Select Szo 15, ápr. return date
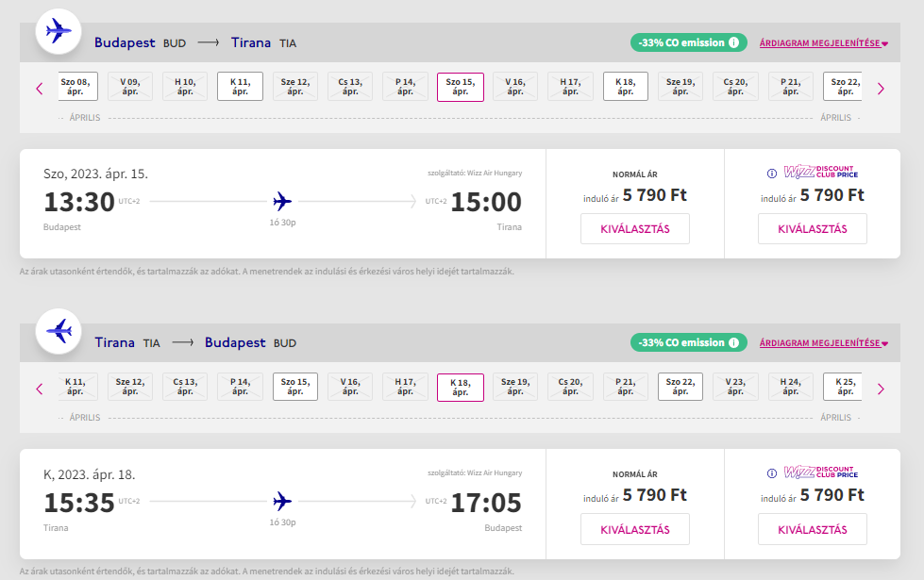The image size is (924, 580). (295, 387)
